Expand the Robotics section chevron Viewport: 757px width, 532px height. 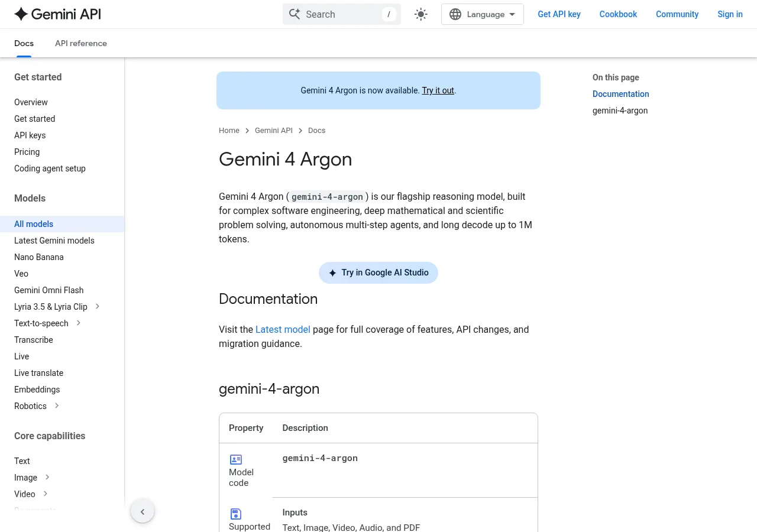57,406
